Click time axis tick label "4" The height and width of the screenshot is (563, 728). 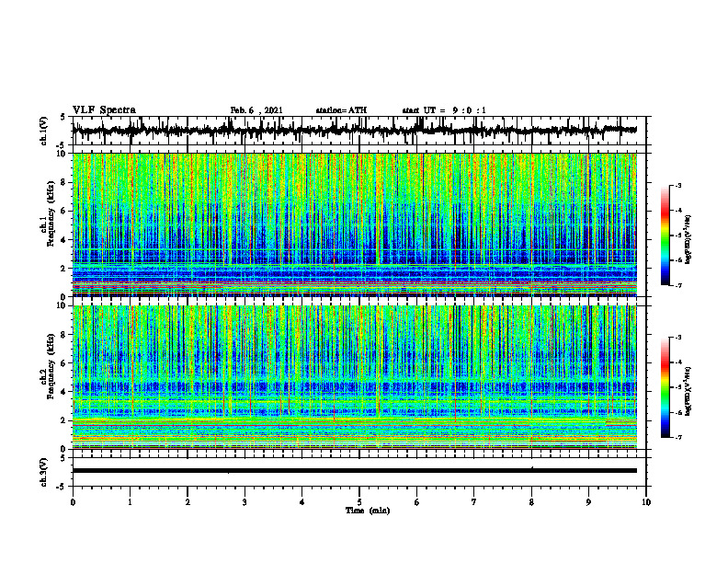(302, 502)
